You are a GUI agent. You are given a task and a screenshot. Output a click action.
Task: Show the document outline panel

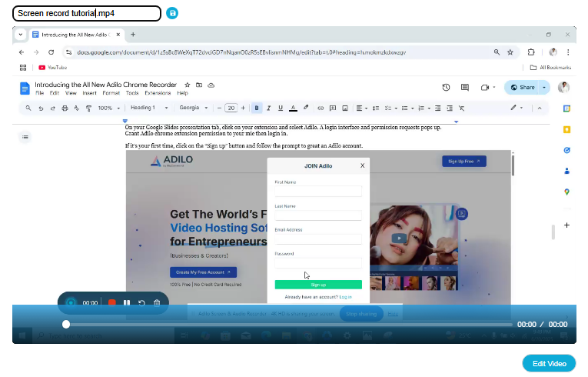(x=25, y=137)
